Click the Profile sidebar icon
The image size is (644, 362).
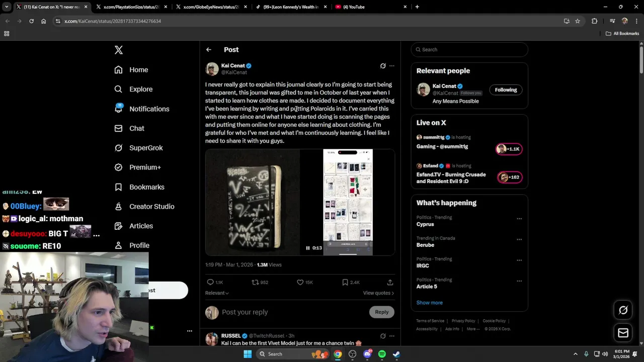[118, 245]
